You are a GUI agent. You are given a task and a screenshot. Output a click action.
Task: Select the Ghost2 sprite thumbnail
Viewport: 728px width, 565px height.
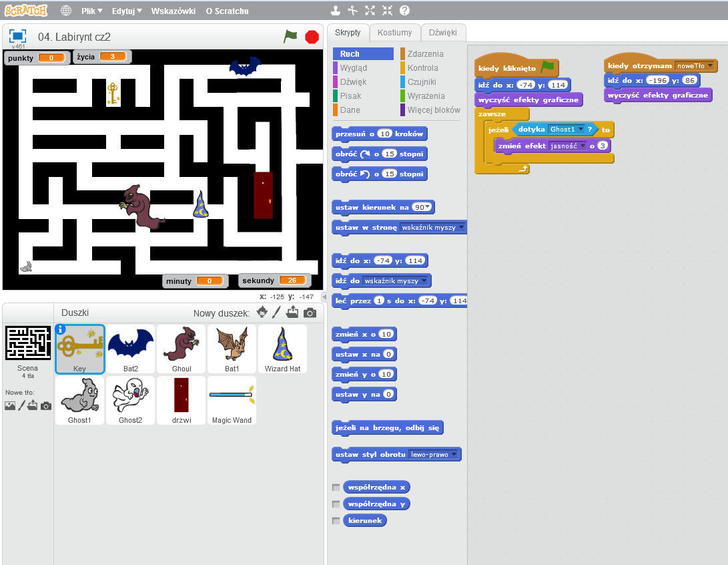coord(131,400)
